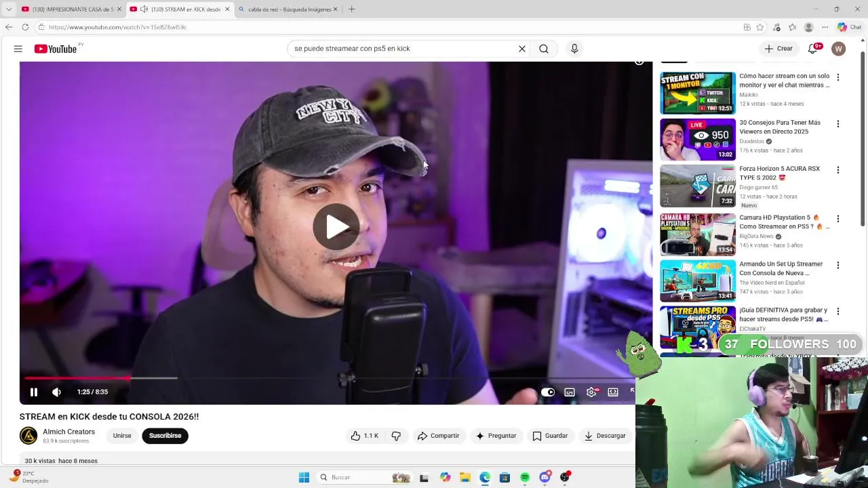
Task: Open options for Armando Un Set Up video
Action: (x=838, y=265)
